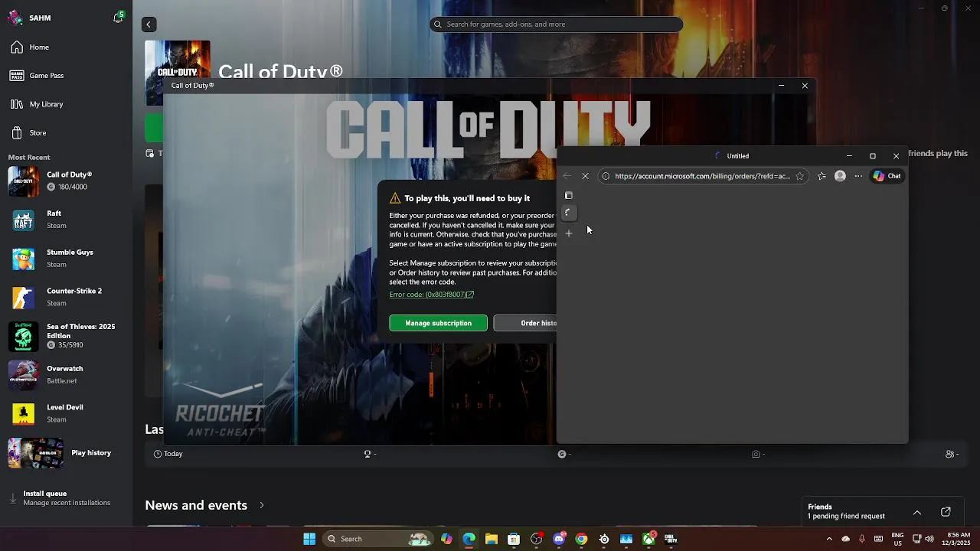Open the volume control in the tray

pos(929,539)
